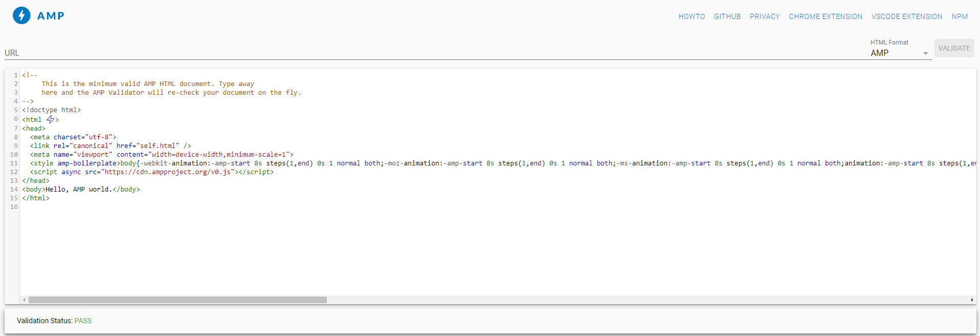Open the CHROME EXTENSION link
The height and width of the screenshot is (336, 980).
click(826, 16)
